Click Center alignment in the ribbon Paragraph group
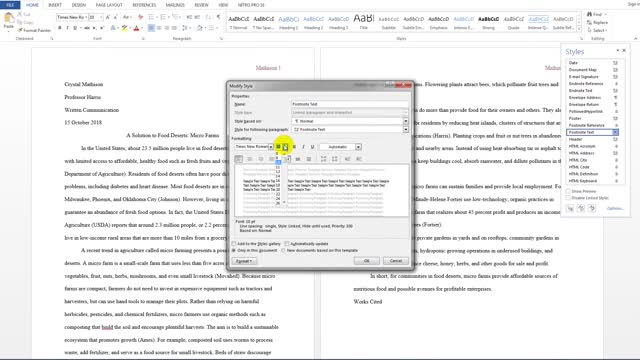Viewport: 640px width, 360px height. (x=159, y=28)
